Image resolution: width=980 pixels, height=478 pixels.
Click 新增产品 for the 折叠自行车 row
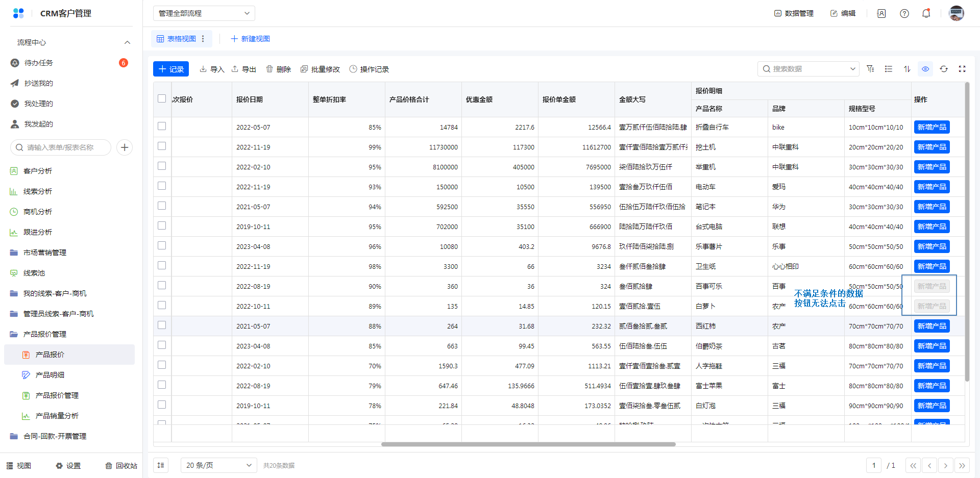point(932,127)
